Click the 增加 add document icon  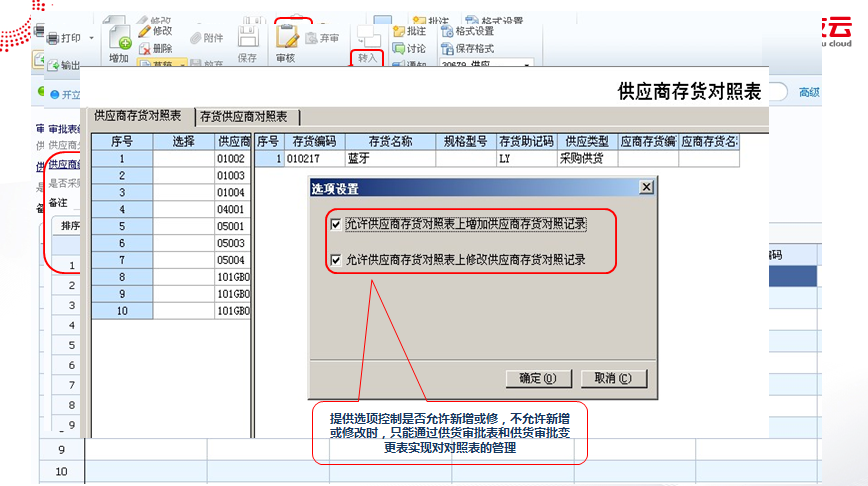pyautogui.click(x=119, y=38)
